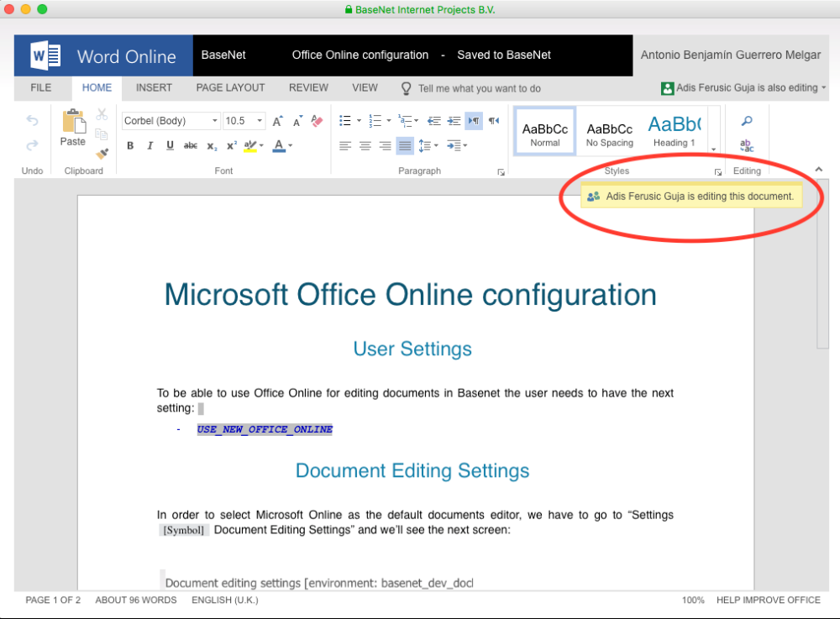
Task: Select the Format Painter brush
Action: pyautogui.click(x=102, y=154)
